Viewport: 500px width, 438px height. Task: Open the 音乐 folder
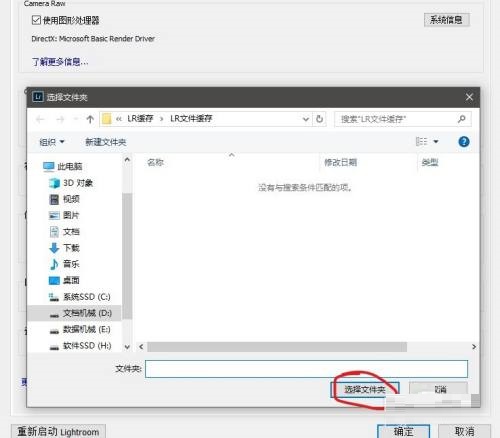point(65,264)
